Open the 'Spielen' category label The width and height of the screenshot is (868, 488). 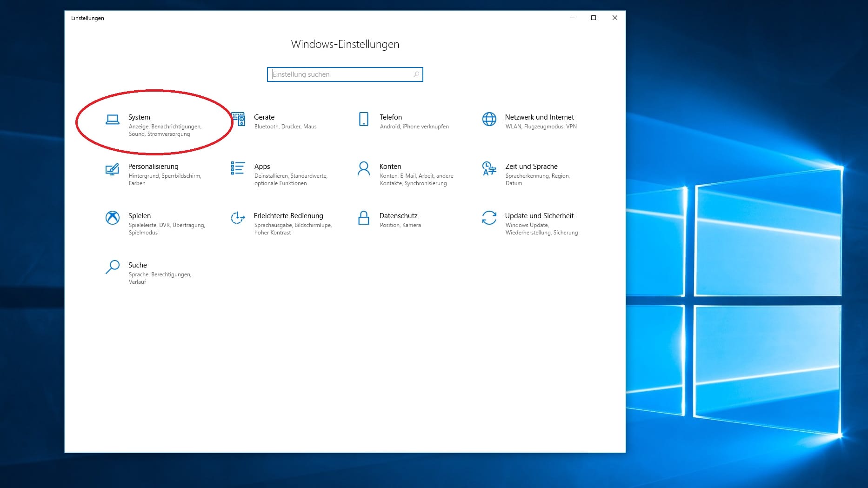click(140, 216)
